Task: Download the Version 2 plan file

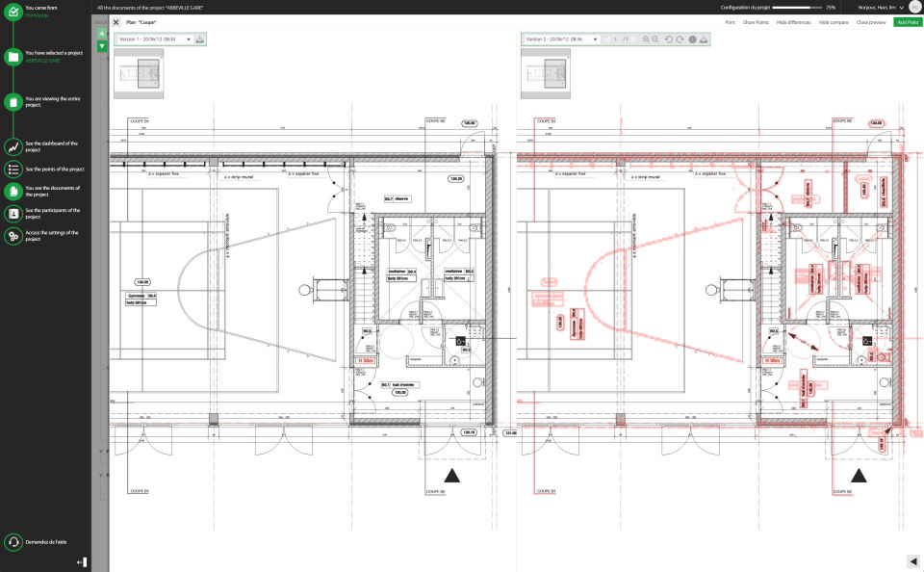Action: pyautogui.click(x=704, y=39)
